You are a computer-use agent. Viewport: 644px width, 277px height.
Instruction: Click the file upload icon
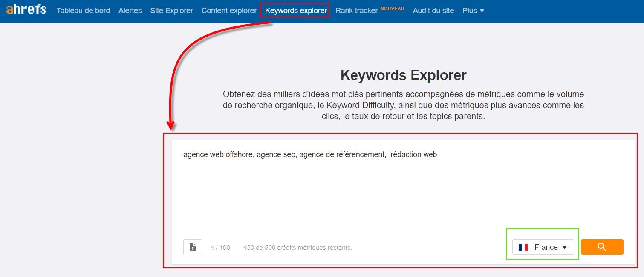pos(193,247)
